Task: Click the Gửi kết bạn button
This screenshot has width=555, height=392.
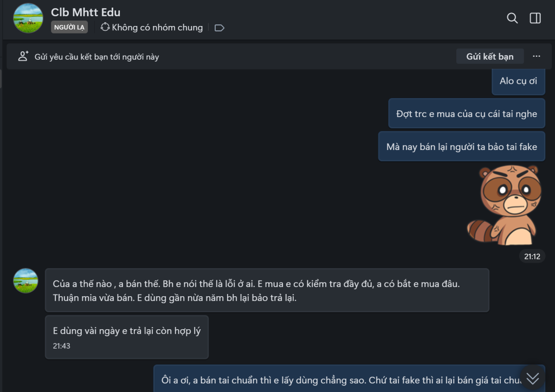Action: coord(490,56)
